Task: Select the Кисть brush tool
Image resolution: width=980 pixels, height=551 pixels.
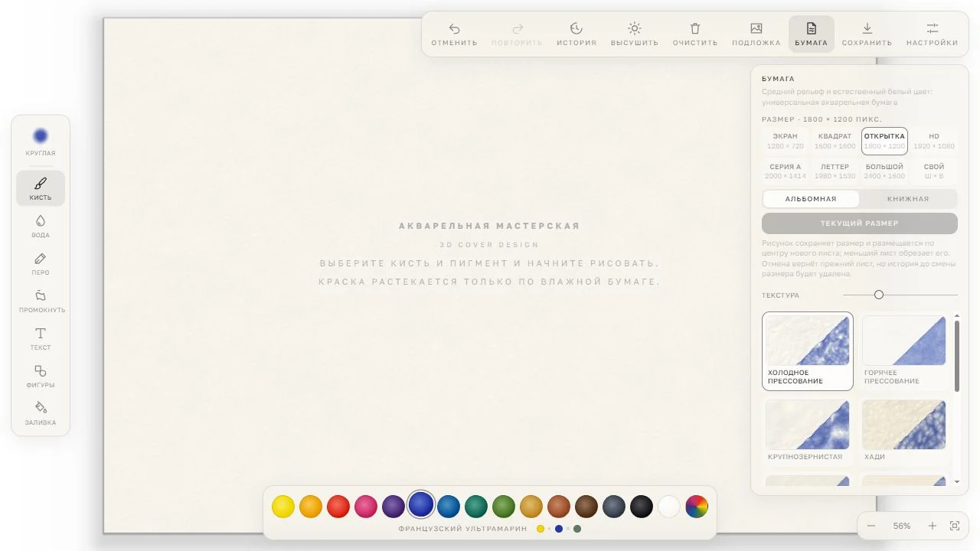Action: (41, 188)
